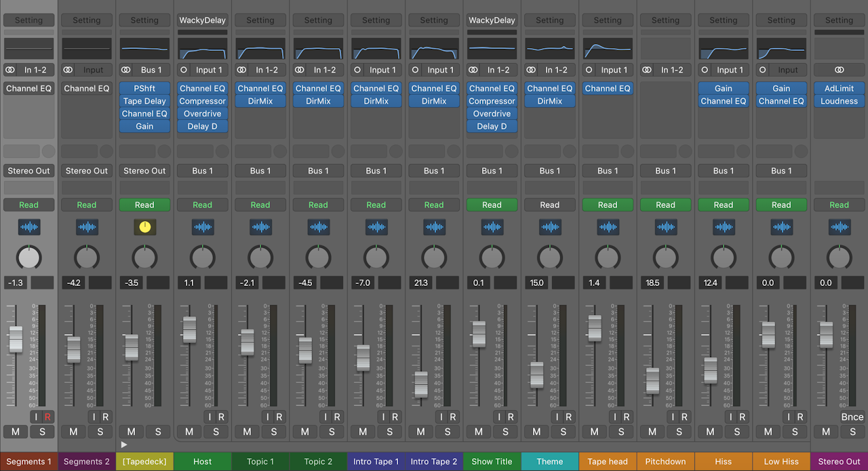
Task: Select the Pitchdown track name
Action: [x=665, y=462]
